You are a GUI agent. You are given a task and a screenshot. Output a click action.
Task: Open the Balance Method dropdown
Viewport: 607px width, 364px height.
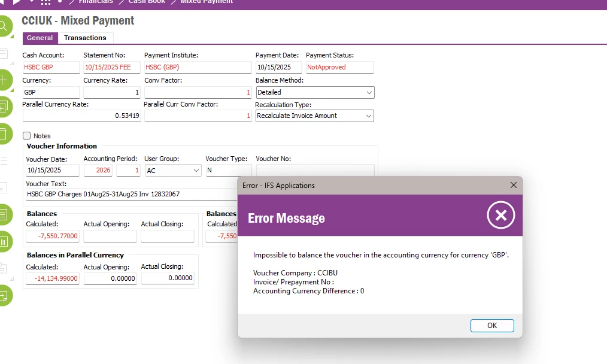pos(369,93)
